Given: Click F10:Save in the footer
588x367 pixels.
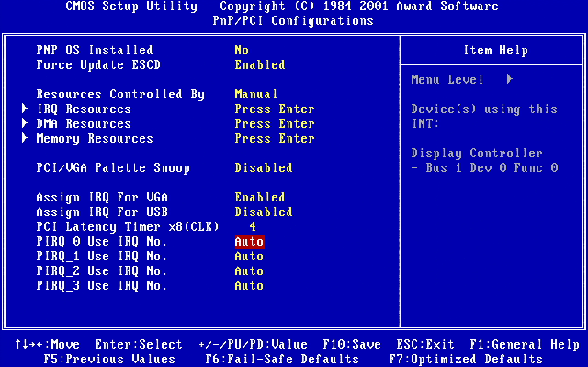Looking at the screenshot, I should pyautogui.click(x=352, y=345).
